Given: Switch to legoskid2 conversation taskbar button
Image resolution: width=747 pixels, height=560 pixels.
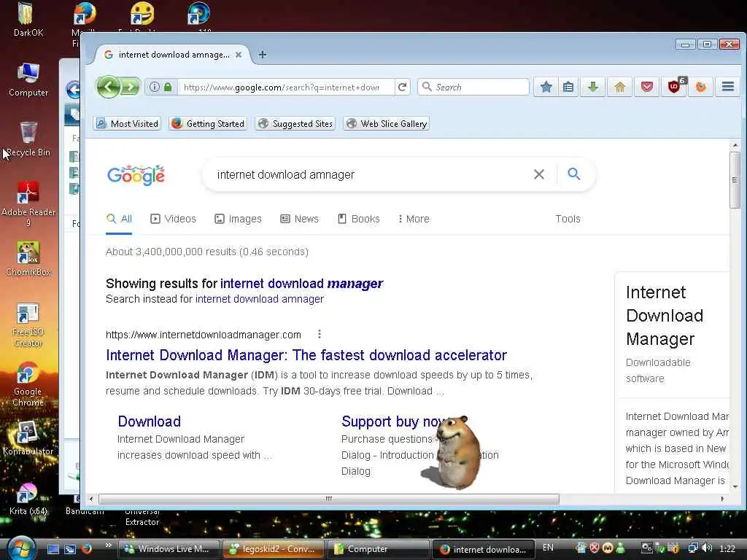Looking at the screenshot, I should [x=273, y=549].
